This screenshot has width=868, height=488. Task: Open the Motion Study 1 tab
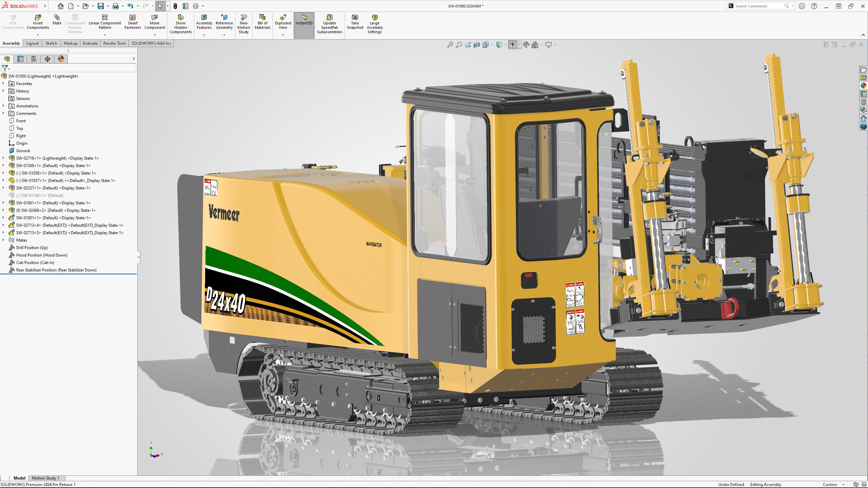45,478
